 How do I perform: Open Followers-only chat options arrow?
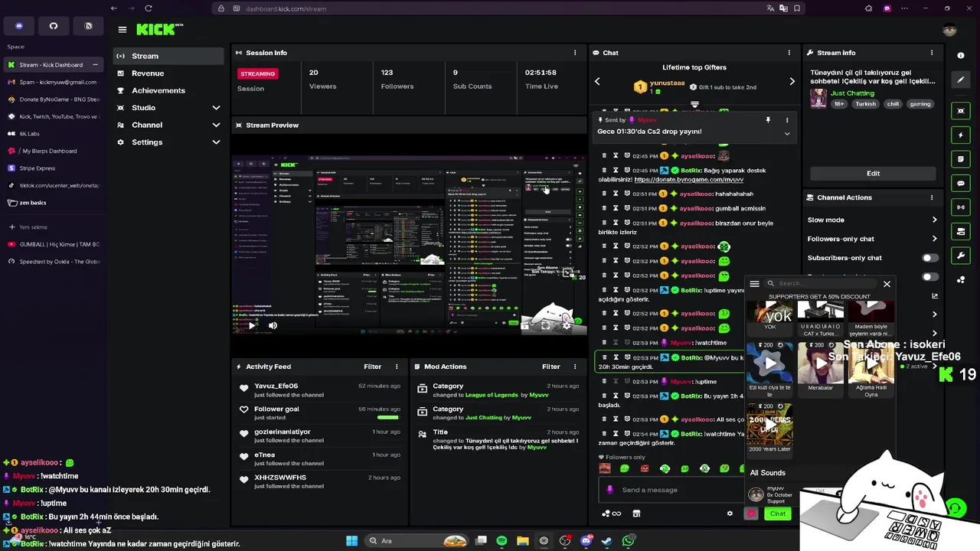pyautogui.click(x=934, y=239)
